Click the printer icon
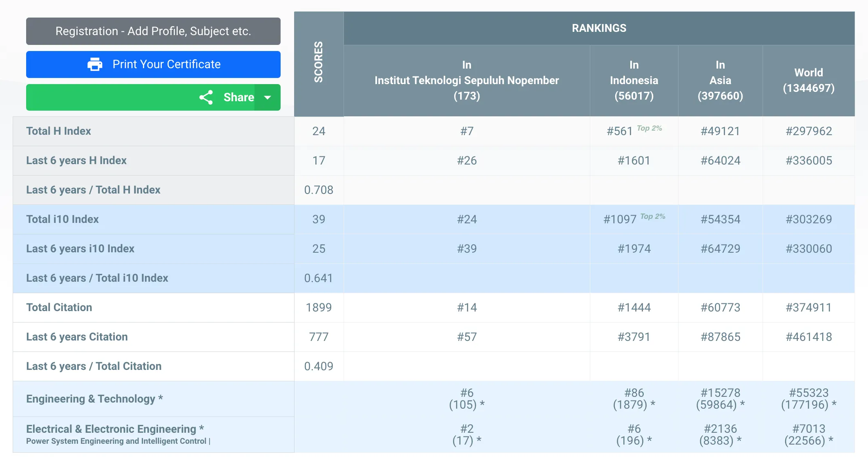This screenshot has width=868, height=465. coord(95,65)
